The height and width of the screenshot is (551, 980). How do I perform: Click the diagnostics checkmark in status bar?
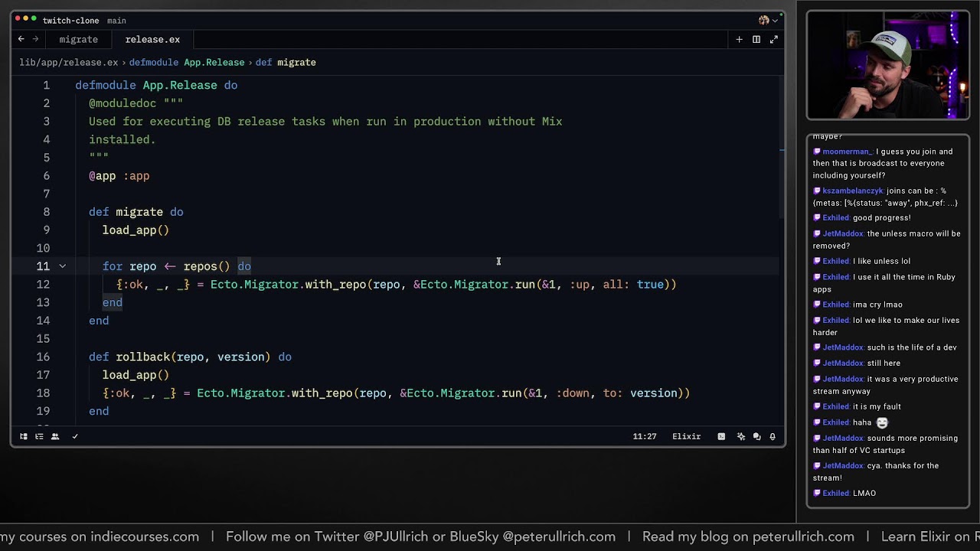(75, 436)
